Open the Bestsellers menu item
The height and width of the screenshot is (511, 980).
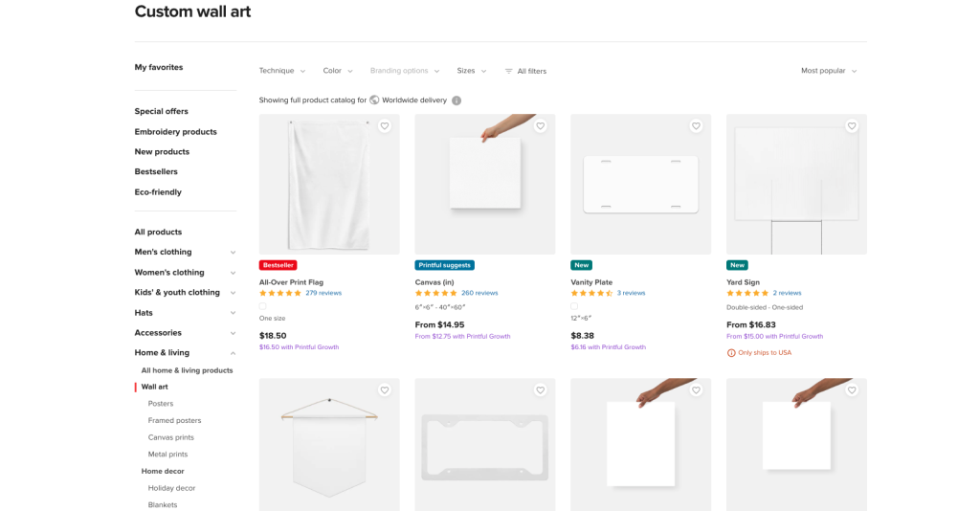(x=156, y=172)
